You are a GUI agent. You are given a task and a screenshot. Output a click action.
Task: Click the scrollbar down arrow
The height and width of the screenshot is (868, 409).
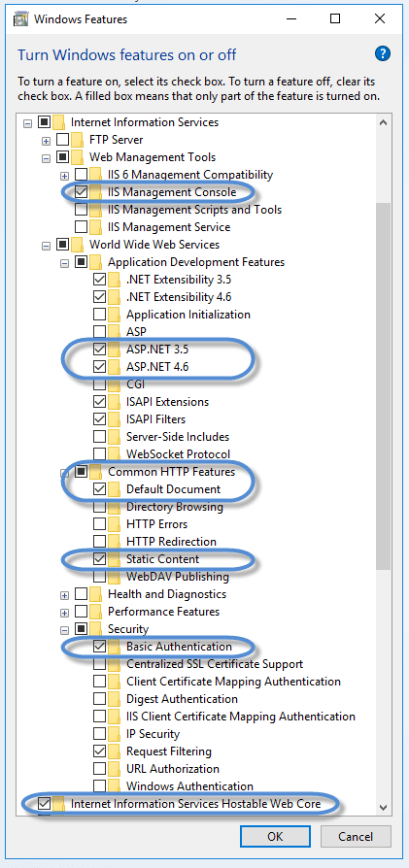click(383, 807)
